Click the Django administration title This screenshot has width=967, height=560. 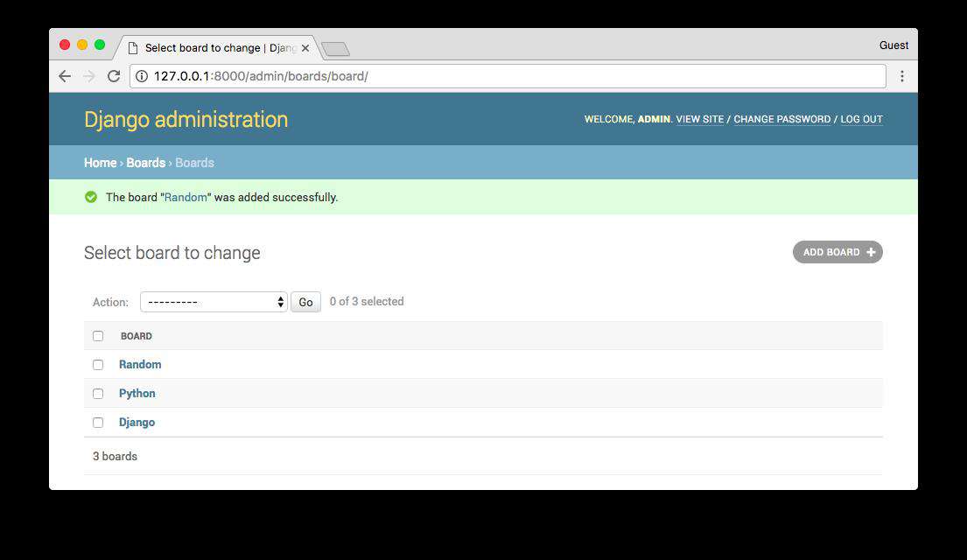click(186, 119)
